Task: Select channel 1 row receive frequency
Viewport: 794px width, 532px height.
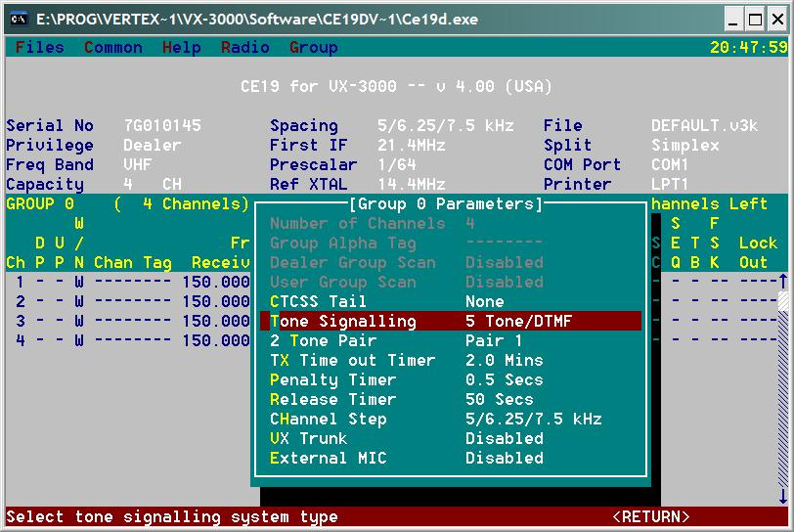Action: coord(216,282)
